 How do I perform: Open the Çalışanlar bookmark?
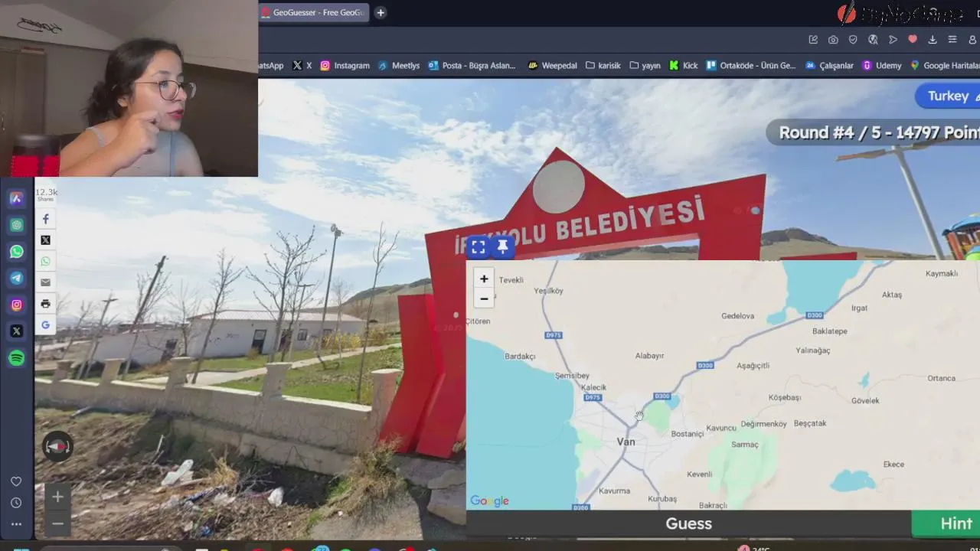pyautogui.click(x=829, y=66)
